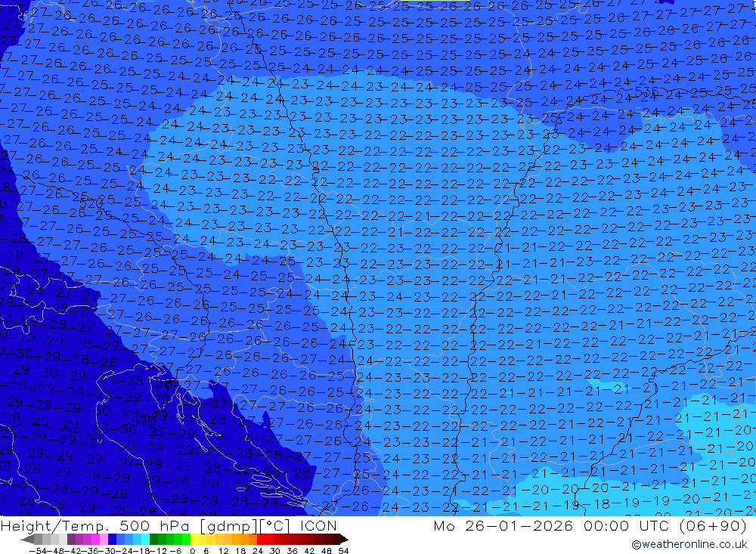Click the dark purple legend swatch at -42
Image resolution: width=756 pixels, height=554 pixels.
(71, 539)
